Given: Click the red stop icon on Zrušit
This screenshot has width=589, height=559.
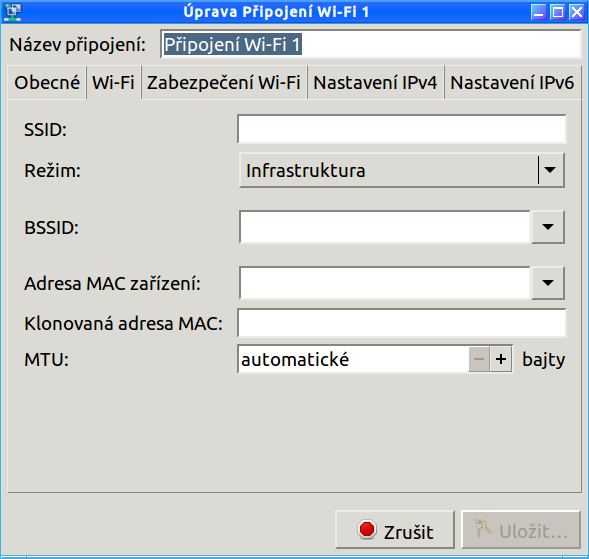Looking at the screenshot, I should point(367,530).
